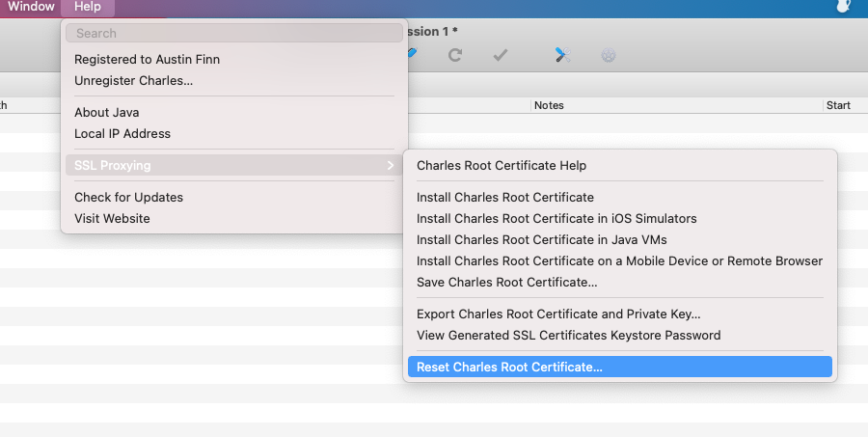Image resolution: width=868 pixels, height=437 pixels.
Task: Open the Settings gear icon
Action: point(609,55)
